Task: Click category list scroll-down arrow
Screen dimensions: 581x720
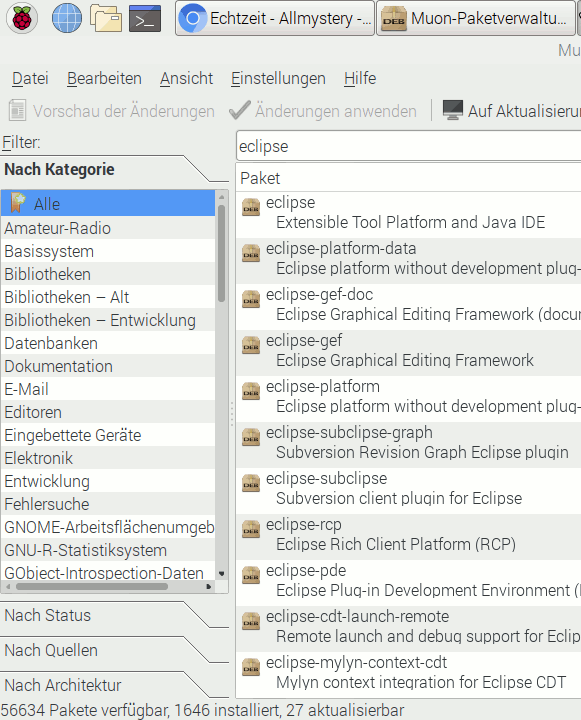Action: point(221,574)
